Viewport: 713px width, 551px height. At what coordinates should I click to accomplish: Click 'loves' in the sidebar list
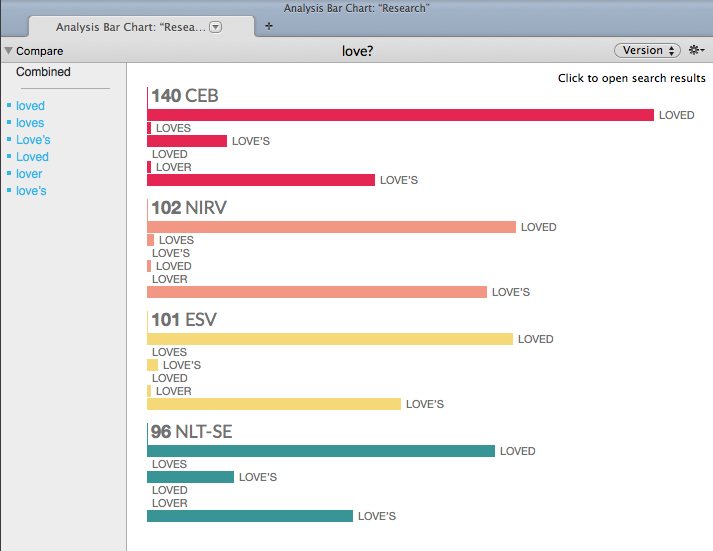[30, 123]
